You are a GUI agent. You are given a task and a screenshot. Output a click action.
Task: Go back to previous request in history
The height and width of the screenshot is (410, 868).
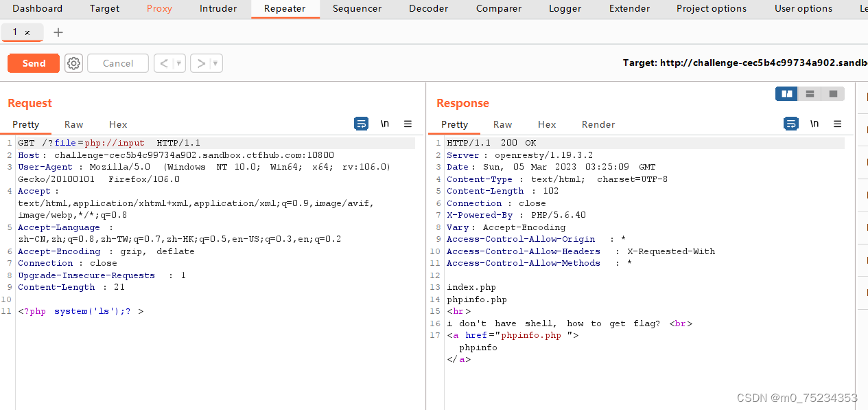point(163,63)
